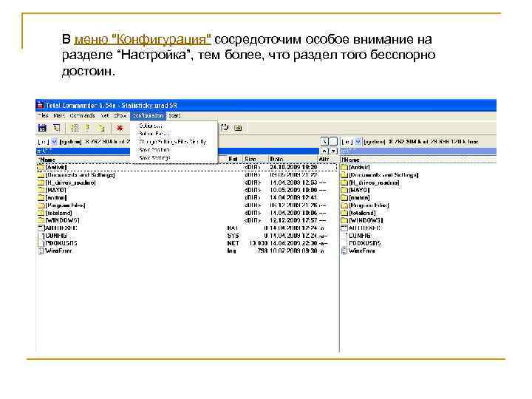Click the second toolbar icon beside the blue one

point(56,128)
